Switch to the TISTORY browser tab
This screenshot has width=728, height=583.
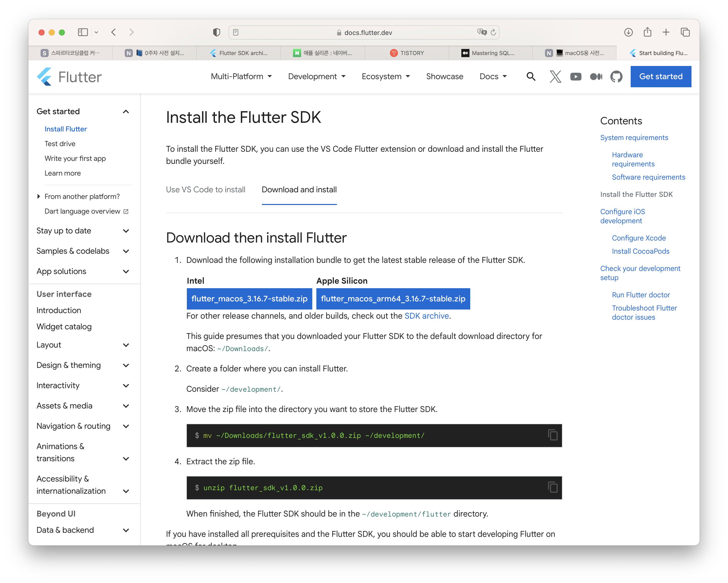point(407,53)
